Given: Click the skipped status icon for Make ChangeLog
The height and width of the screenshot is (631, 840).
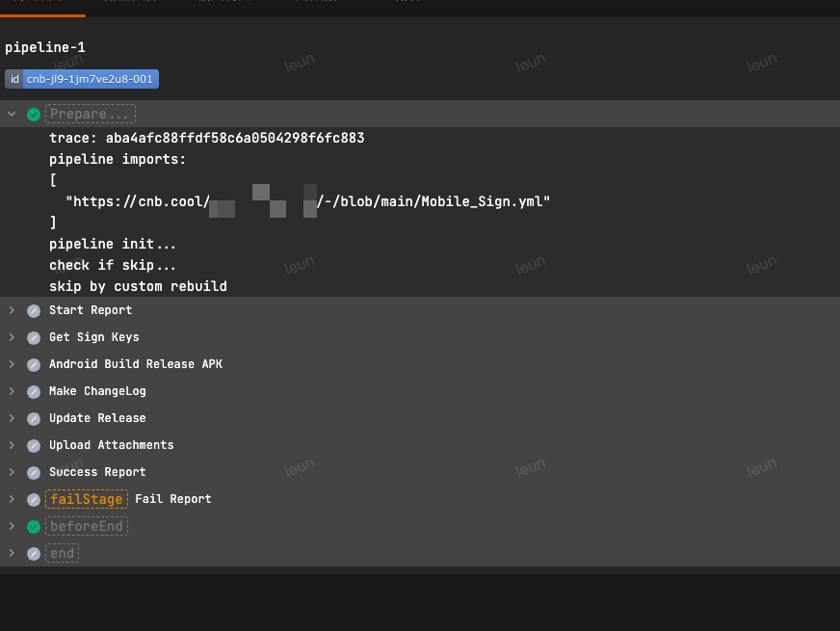Looking at the screenshot, I should coord(34,392).
